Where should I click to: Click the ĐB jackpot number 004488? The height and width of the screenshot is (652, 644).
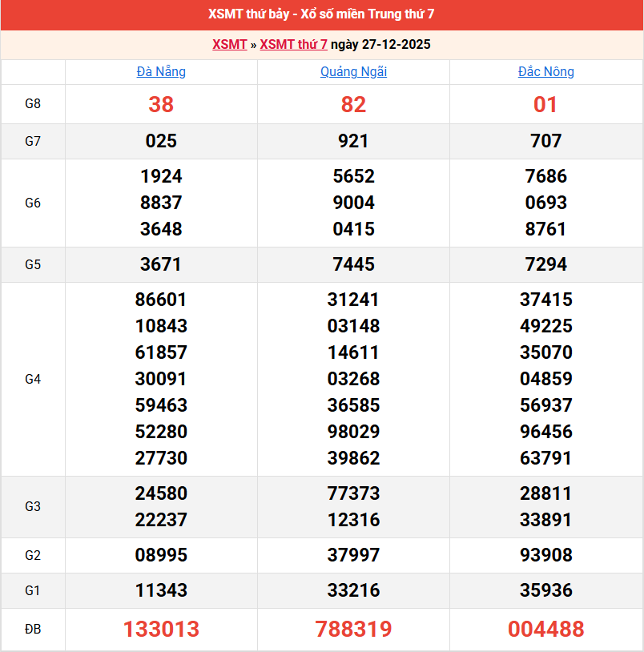point(547,630)
